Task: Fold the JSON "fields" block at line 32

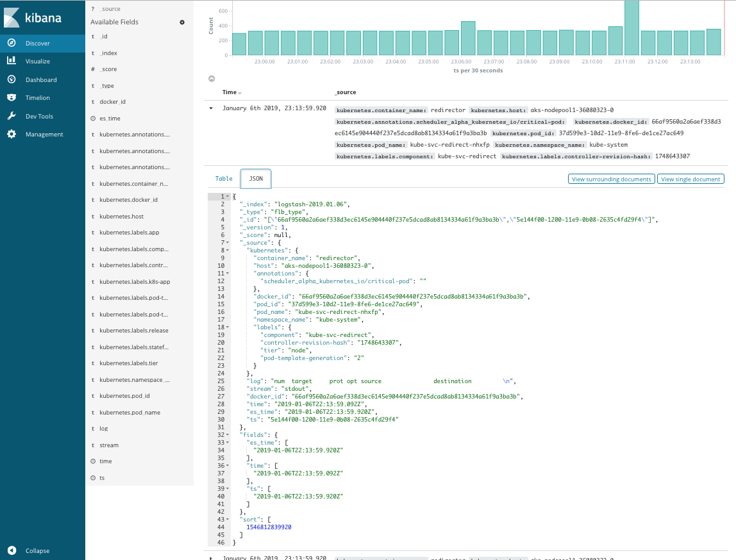Action: (x=228, y=434)
